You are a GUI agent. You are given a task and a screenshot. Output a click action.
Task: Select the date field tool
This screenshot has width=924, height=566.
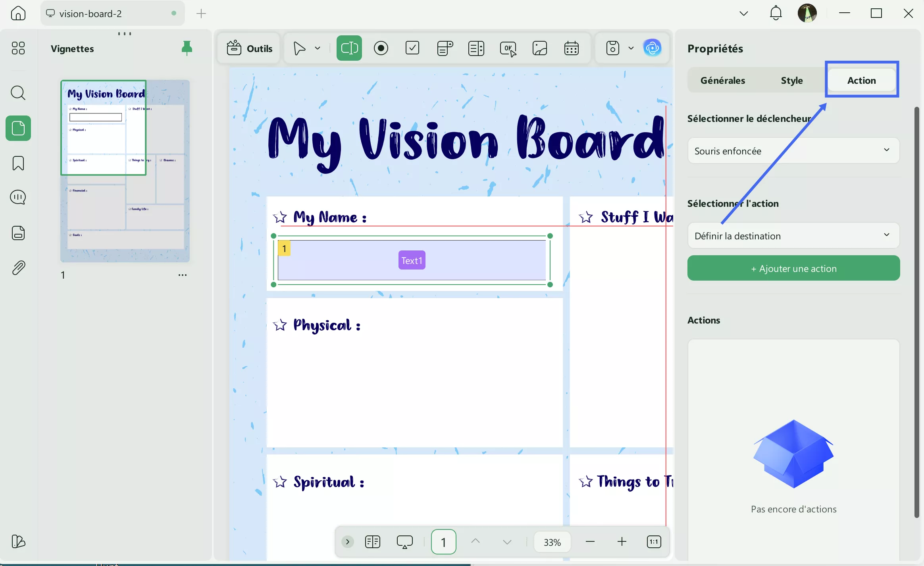pyautogui.click(x=571, y=48)
